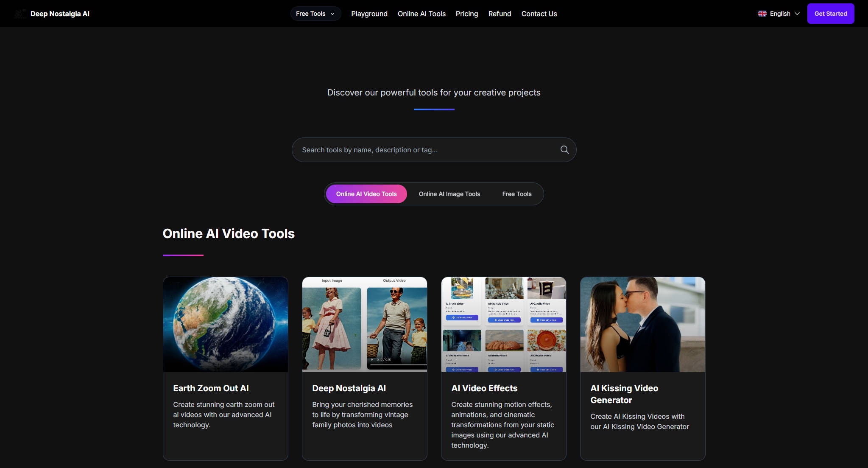
Task: Open the English language selector chevron
Action: (797, 14)
